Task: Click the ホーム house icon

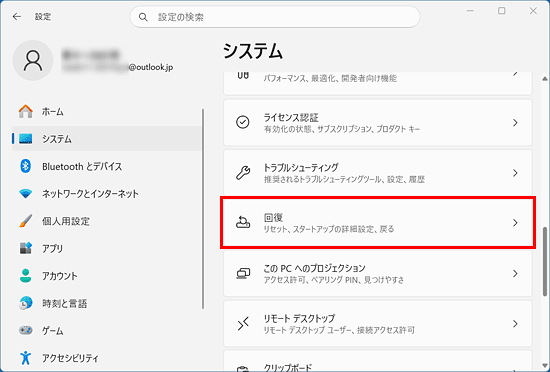Action: (x=26, y=111)
